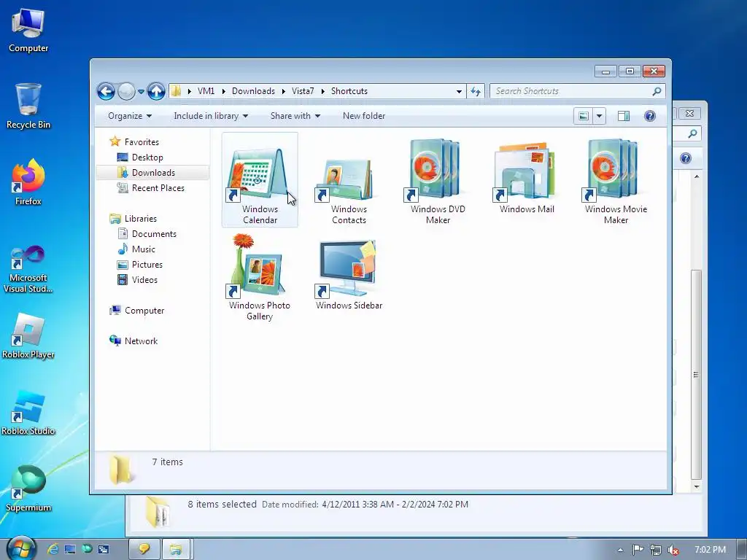Click the search icon in the back window
Image resolution: width=747 pixels, height=560 pixels.
coord(692,134)
